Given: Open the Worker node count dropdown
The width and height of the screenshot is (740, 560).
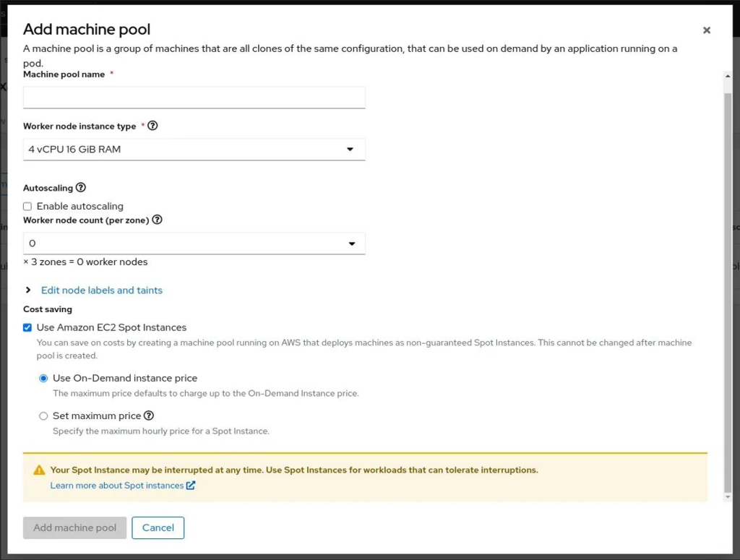Looking at the screenshot, I should coord(194,244).
